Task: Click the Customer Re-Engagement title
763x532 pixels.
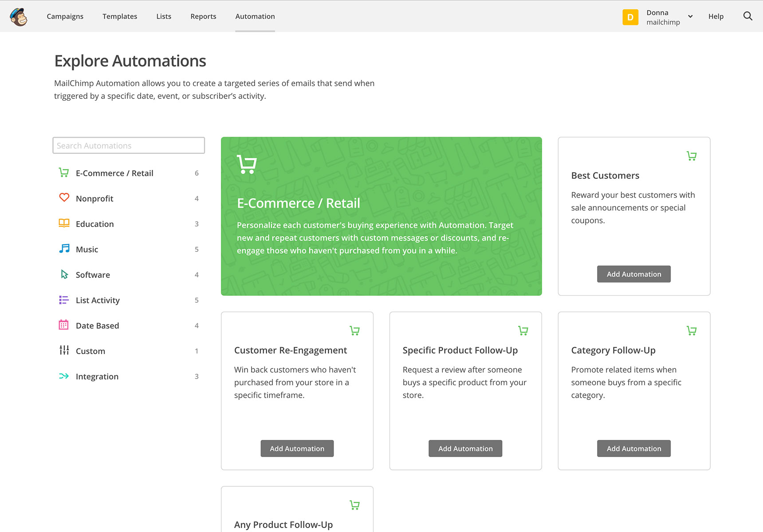Action: [x=291, y=350]
